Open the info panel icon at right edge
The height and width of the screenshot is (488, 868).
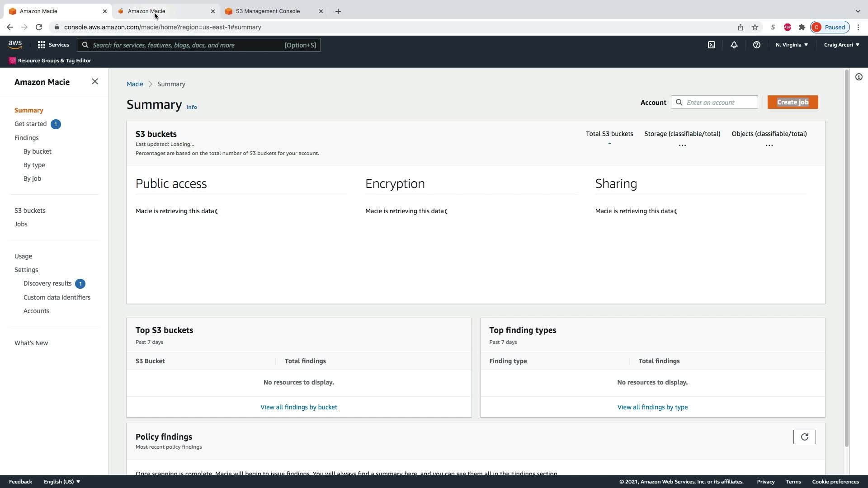coord(859,77)
